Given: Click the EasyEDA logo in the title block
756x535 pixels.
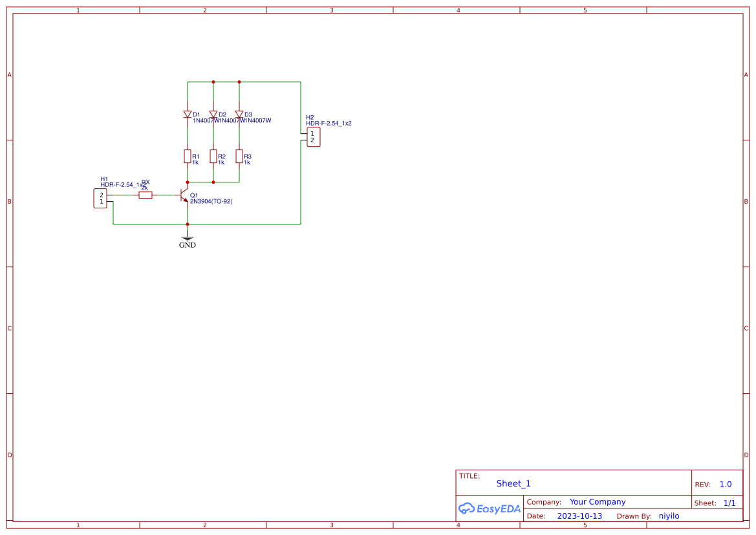Looking at the screenshot, I should (x=490, y=508).
